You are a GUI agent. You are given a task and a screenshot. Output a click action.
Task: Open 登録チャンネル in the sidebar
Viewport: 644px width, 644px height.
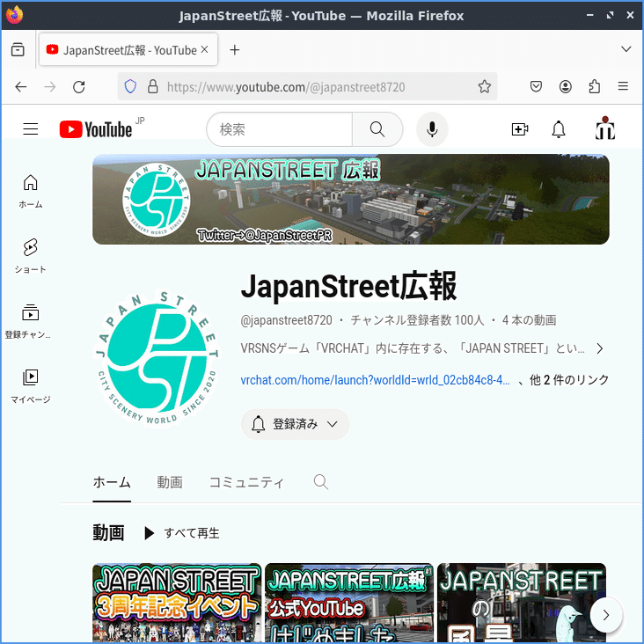pyautogui.click(x=28, y=322)
